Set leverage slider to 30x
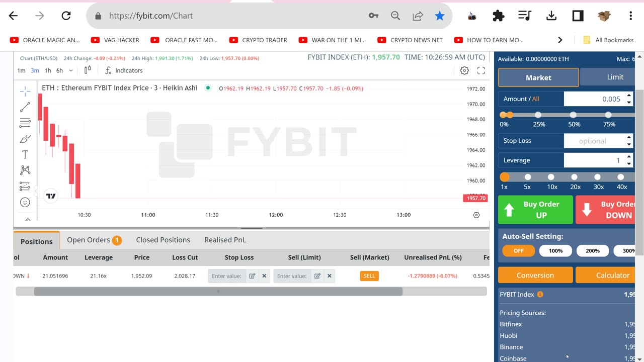The width and height of the screenshot is (644, 362). tap(597, 177)
